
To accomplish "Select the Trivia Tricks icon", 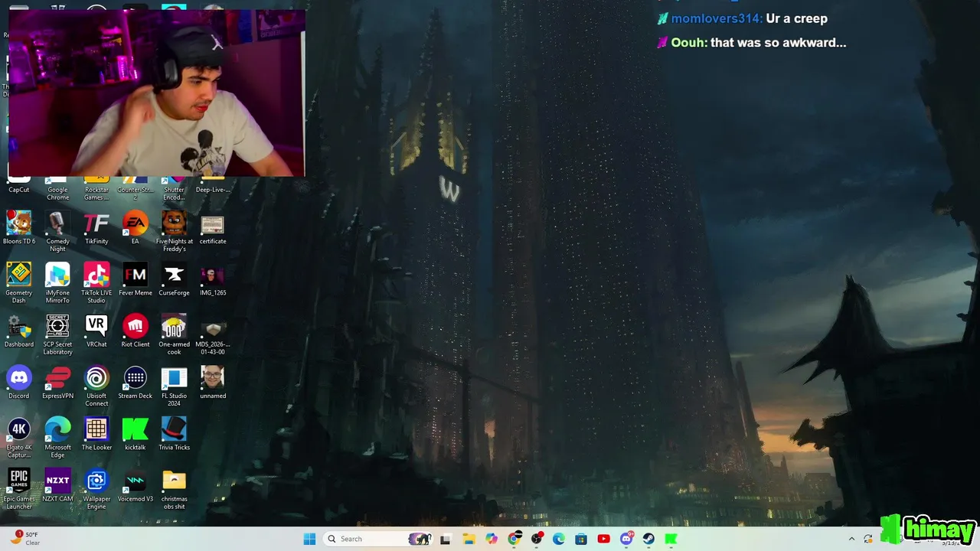I will point(174,434).
